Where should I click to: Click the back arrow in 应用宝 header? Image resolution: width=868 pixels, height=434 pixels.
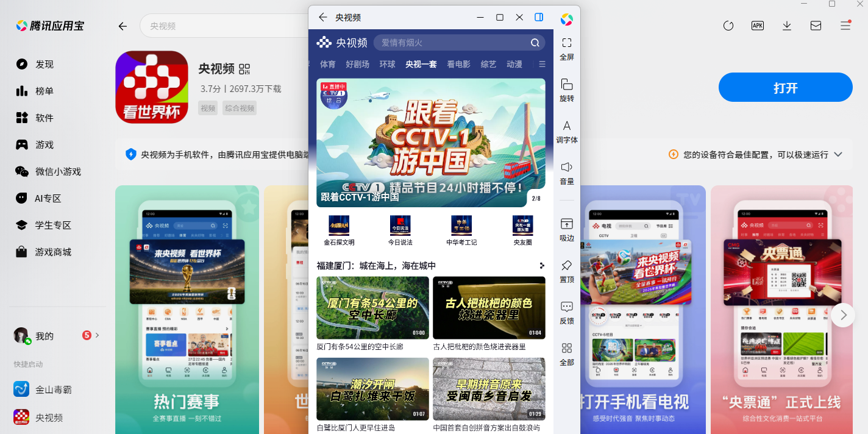click(x=123, y=26)
